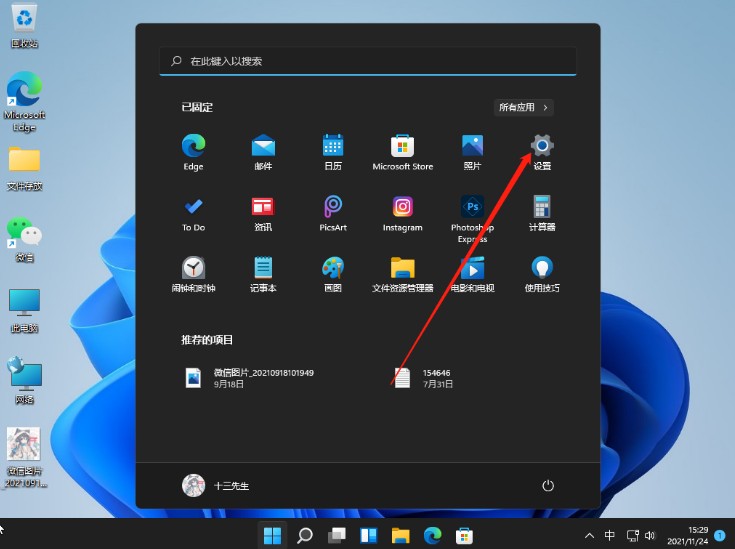Launch PicsArt app
This screenshot has height=549, width=735.
point(333,213)
